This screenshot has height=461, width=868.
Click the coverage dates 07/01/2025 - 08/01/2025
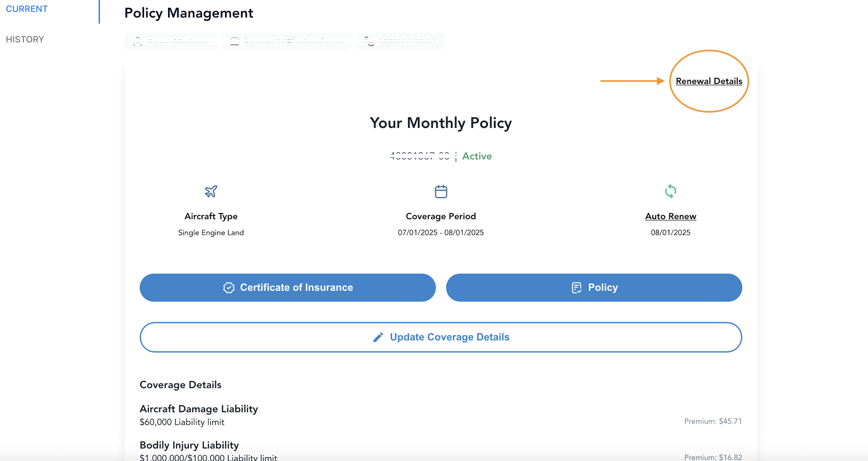click(441, 233)
